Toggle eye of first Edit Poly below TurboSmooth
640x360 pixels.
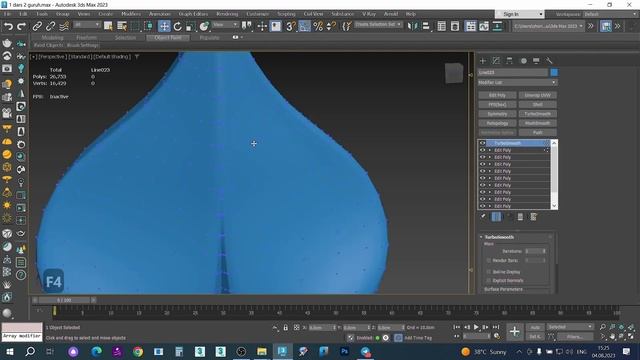pos(482,150)
